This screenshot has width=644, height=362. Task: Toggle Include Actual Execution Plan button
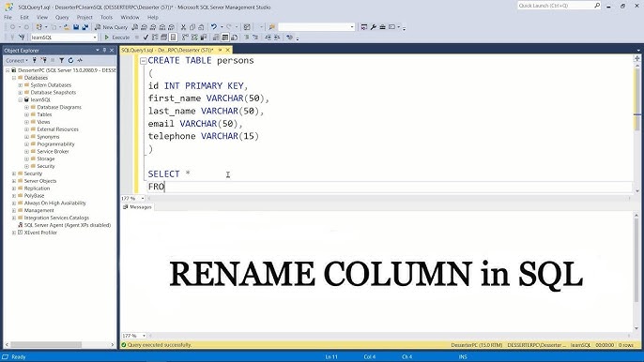[x=185, y=38]
